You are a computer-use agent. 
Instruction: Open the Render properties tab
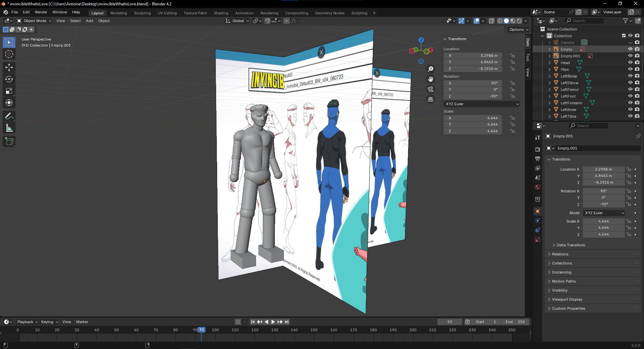538,149
